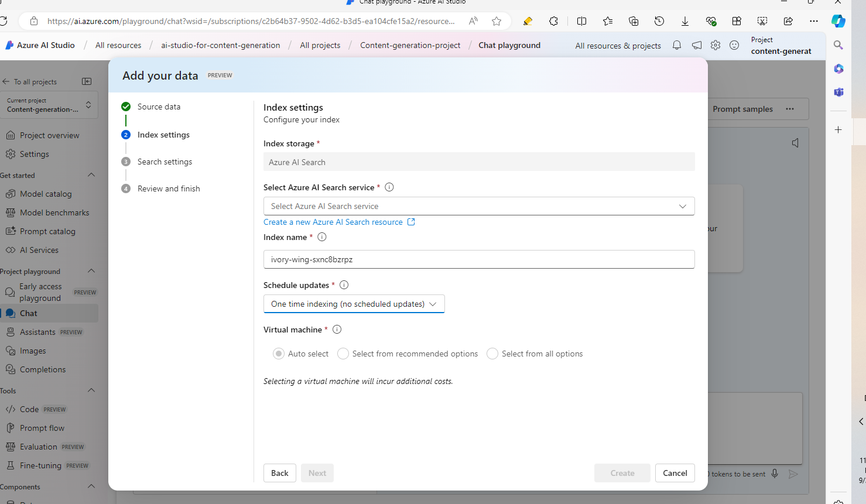Image resolution: width=866 pixels, height=504 pixels.
Task: Open Content-generation-project breadcrumb
Action: pos(410,45)
